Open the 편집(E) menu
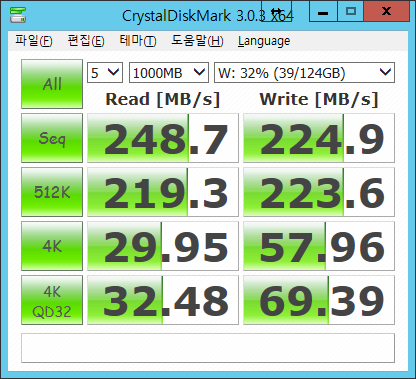Viewport: 416px width, 379px height. [x=86, y=41]
